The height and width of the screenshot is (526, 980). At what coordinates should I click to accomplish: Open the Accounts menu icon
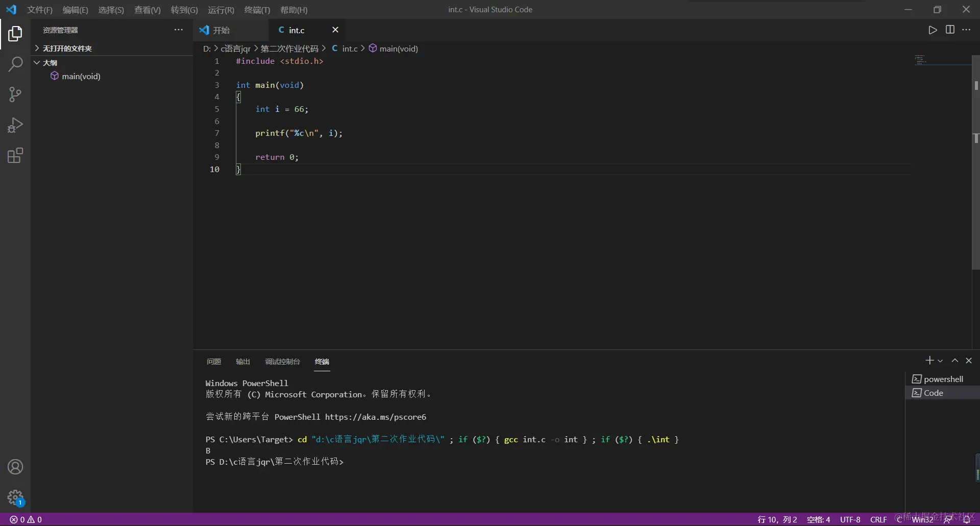(x=15, y=467)
